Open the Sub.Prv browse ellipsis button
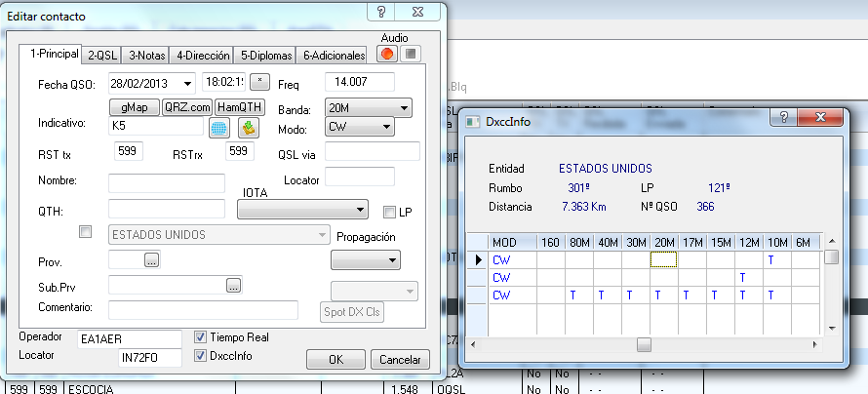The image size is (868, 394). coord(233,285)
